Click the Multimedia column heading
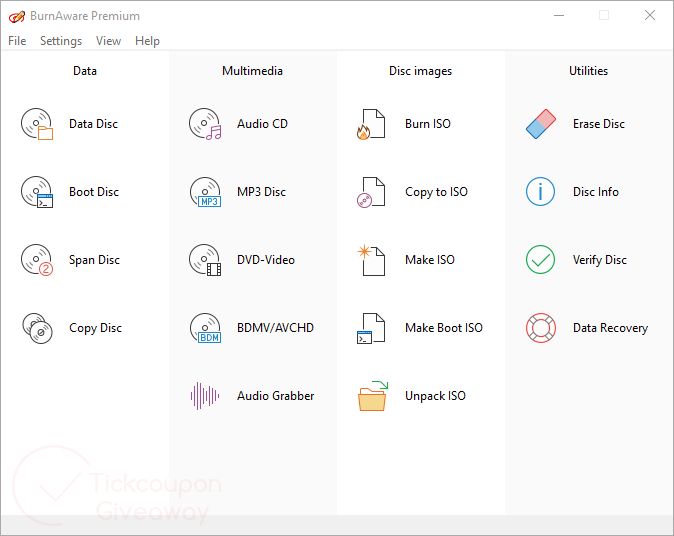This screenshot has height=536, width=674. pyautogui.click(x=252, y=71)
